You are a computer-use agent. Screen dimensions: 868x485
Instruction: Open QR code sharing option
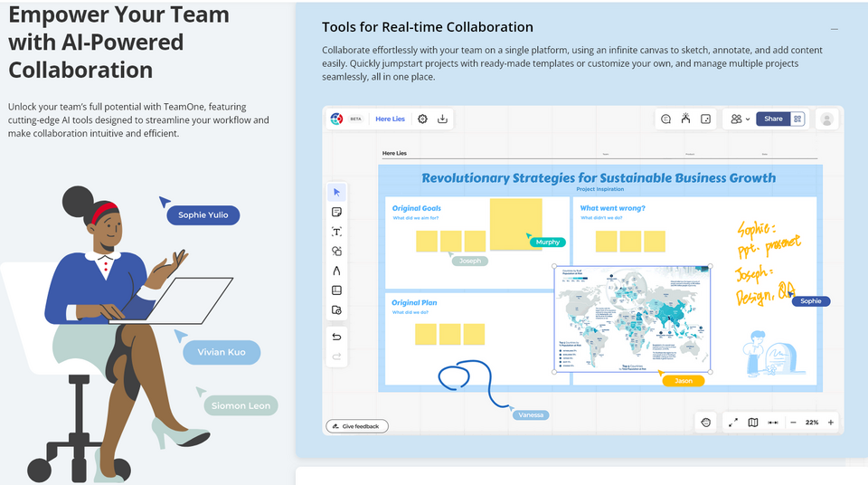(797, 119)
